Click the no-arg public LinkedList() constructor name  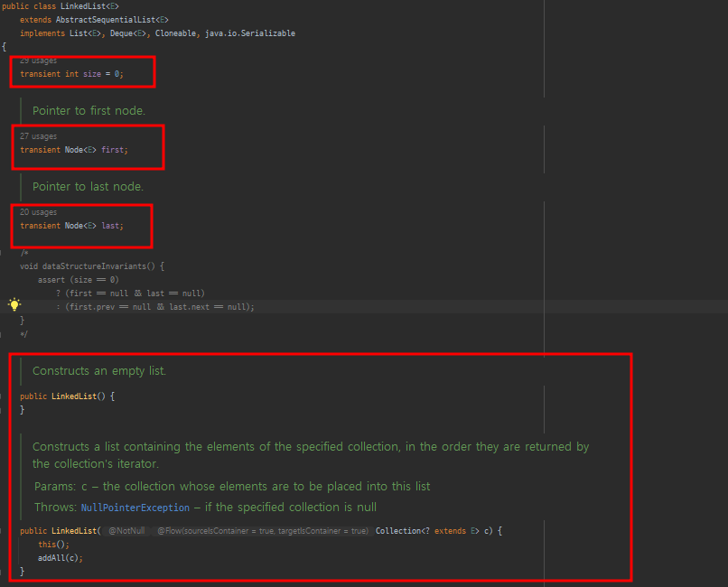[x=74, y=396]
